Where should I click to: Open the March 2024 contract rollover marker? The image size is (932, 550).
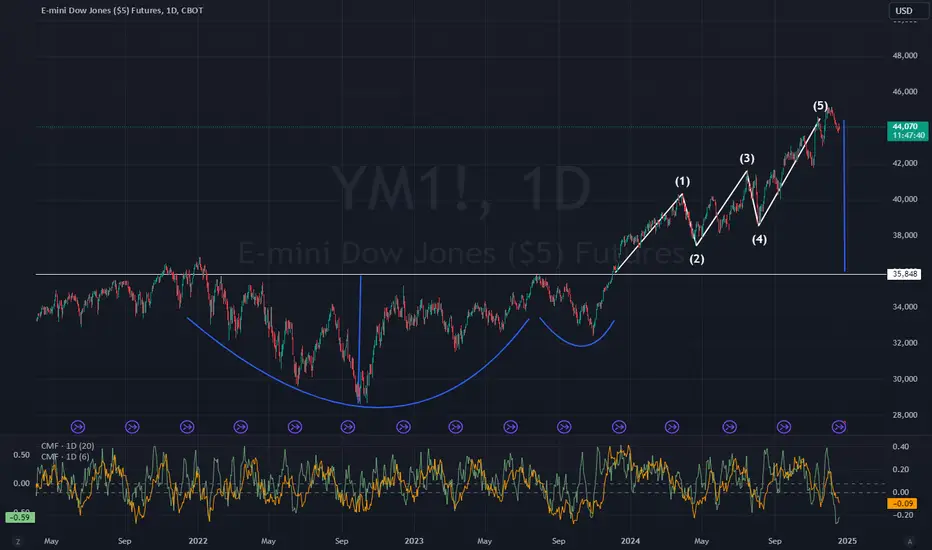[672, 426]
